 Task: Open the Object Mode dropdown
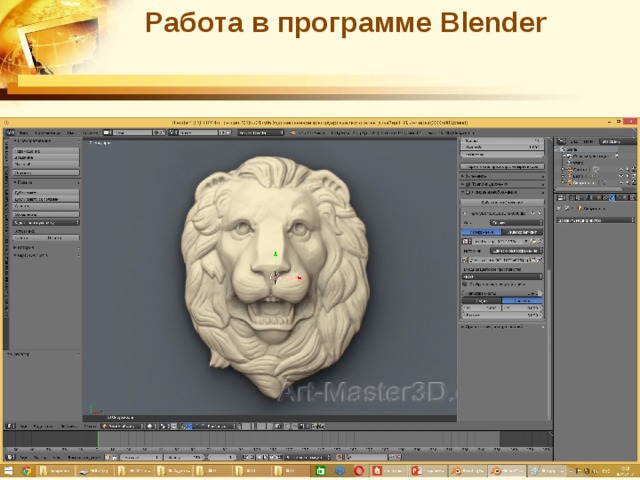point(122,426)
